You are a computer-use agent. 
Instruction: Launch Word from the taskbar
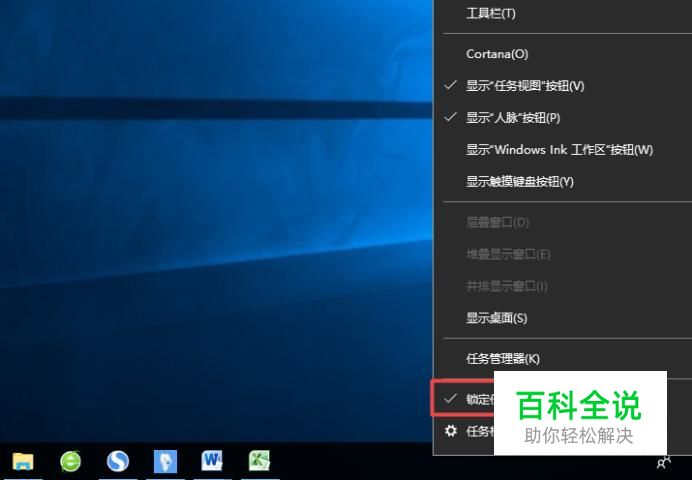pyautogui.click(x=212, y=461)
